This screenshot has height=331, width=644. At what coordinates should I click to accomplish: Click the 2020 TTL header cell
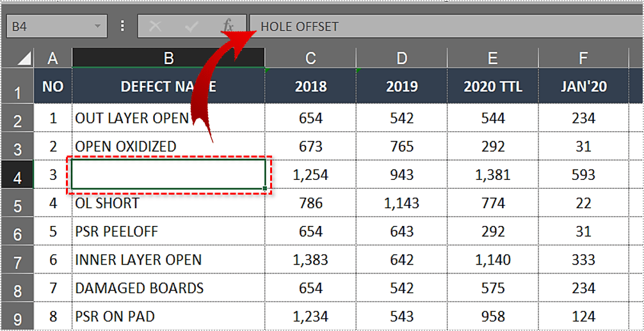[492, 86]
